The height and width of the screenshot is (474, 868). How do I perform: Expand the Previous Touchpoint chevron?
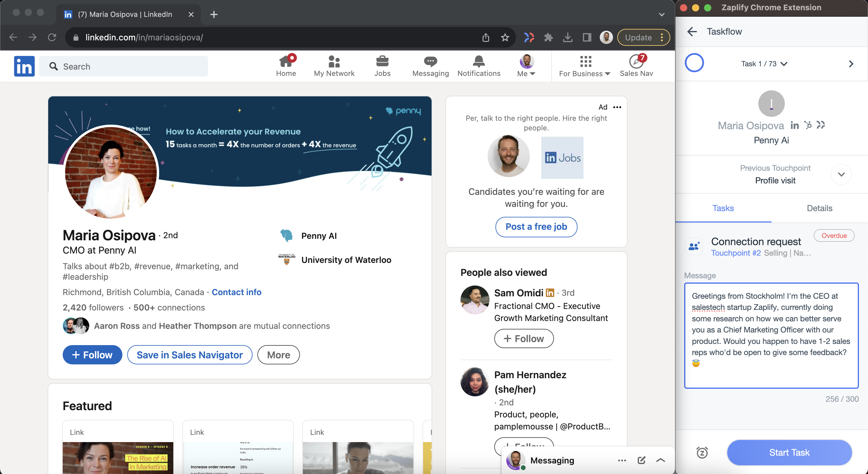click(x=841, y=174)
